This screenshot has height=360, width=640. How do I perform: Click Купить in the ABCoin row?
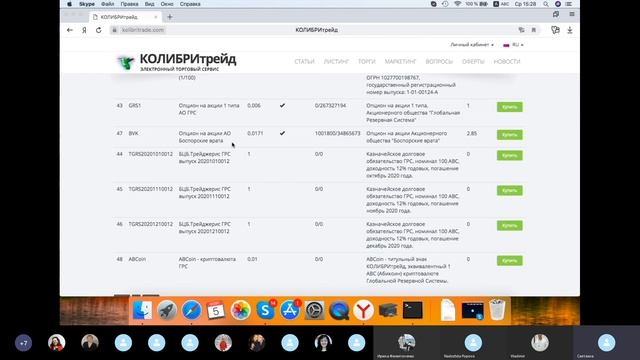(x=509, y=261)
